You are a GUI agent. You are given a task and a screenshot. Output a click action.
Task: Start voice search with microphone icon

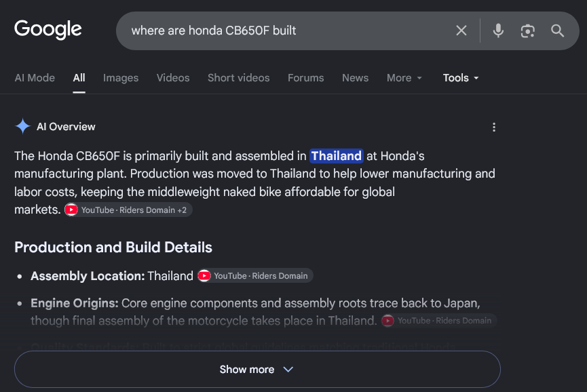pos(498,31)
